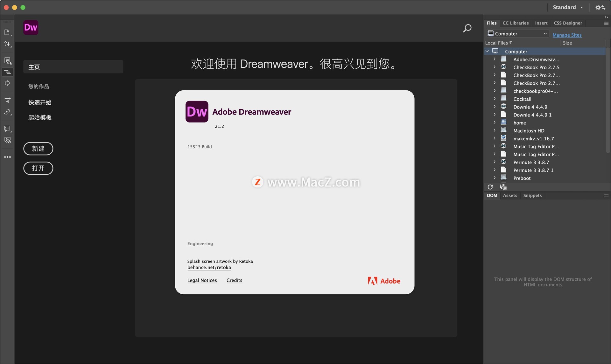Click the Dw logo in the About dialog
611x364 pixels.
coord(197,112)
